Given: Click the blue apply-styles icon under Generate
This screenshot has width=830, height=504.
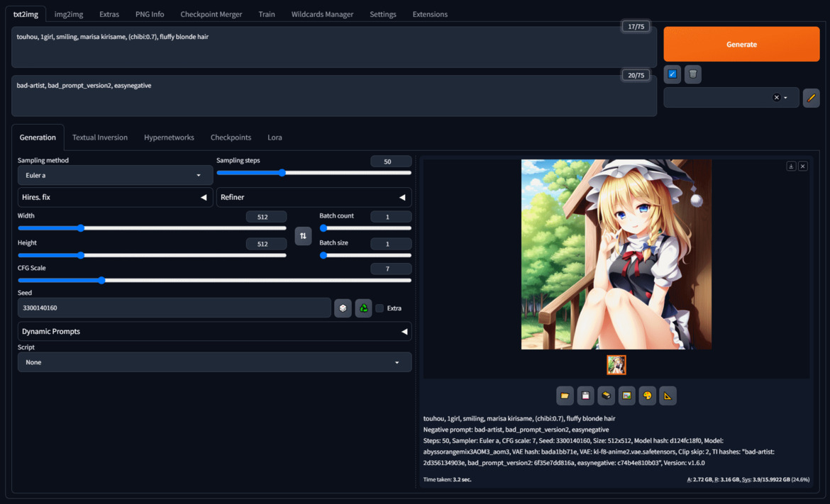Looking at the screenshot, I should [x=673, y=74].
